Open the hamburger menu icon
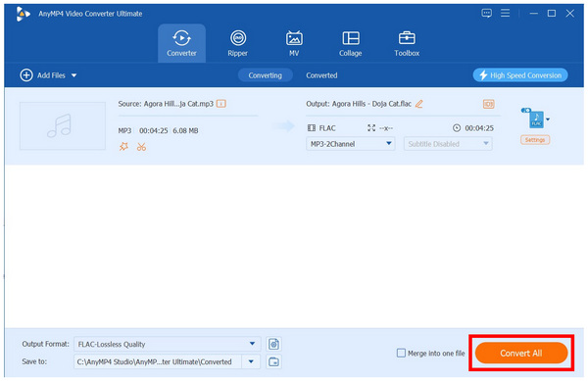This screenshot has width=588, height=381. point(505,13)
